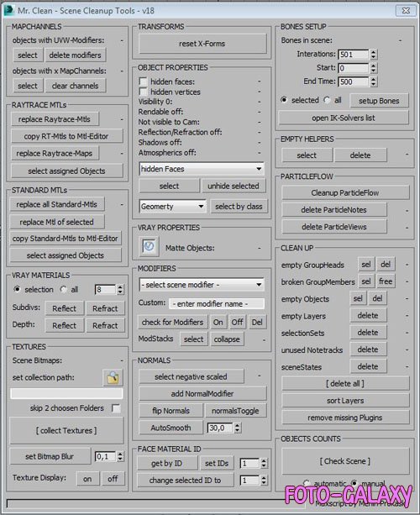This screenshot has width=420, height=515.
Task: Click check for Modifiers button
Action: coord(173,323)
